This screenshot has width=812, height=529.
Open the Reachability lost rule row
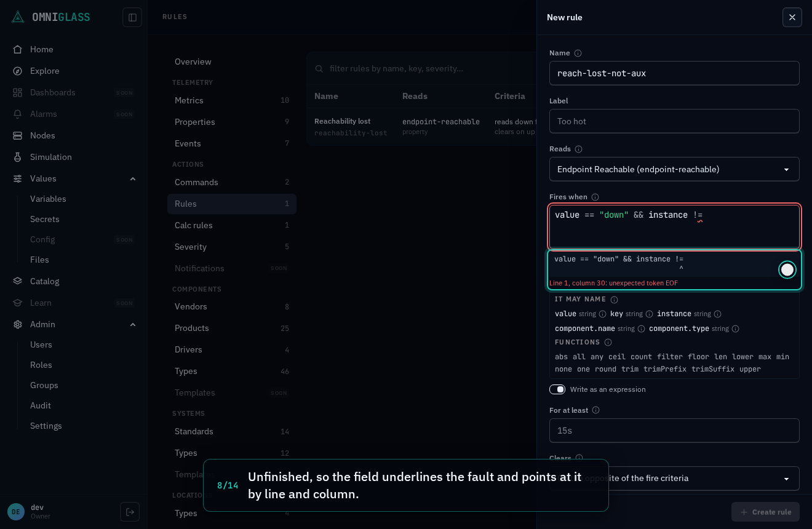421,127
